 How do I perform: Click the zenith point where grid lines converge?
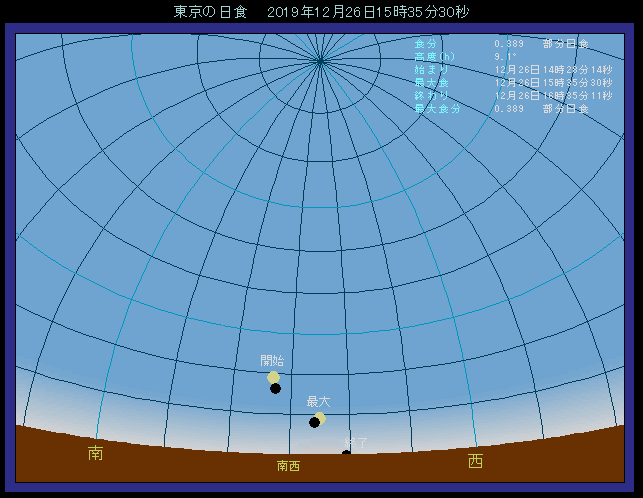(x=320, y=61)
